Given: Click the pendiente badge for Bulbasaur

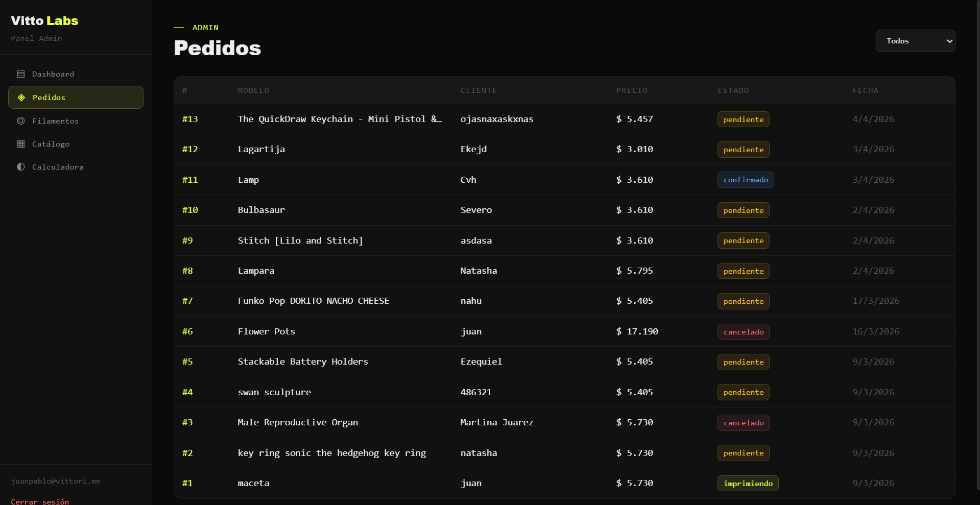Looking at the screenshot, I should point(743,210).
